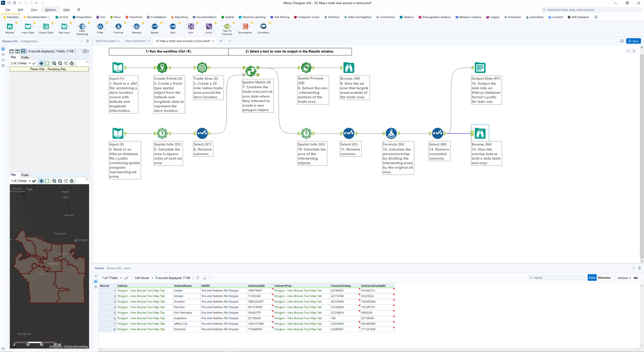Click the Formula (55) tool node
The width and height of the screenshot is (644, 352).
[391, 133]
